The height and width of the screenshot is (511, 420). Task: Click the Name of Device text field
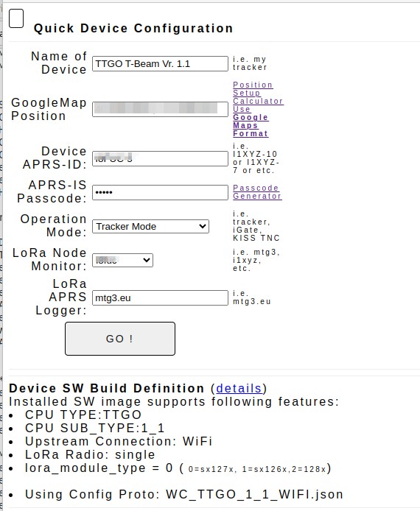point(160,63)
